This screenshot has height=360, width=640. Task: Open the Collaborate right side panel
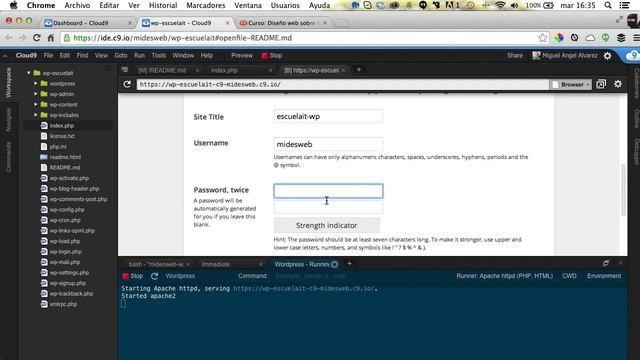pyautogui.click(x=636, y=83)
